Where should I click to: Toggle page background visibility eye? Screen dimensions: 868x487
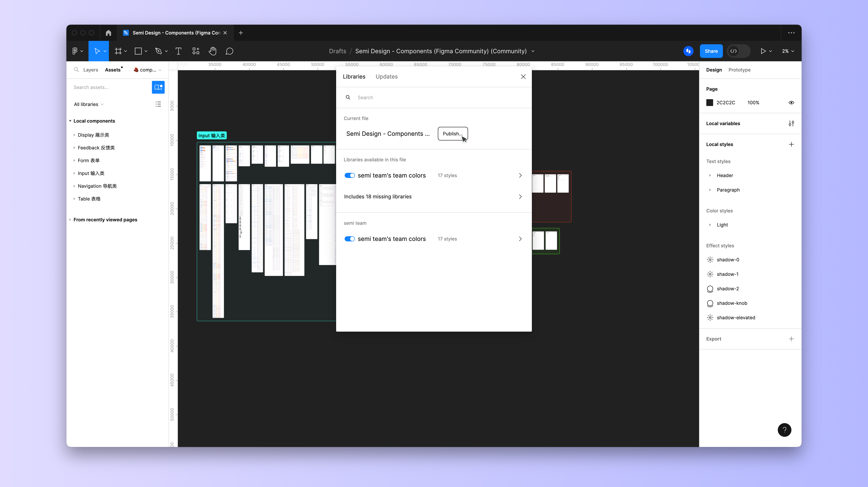[x=791, y=102]
